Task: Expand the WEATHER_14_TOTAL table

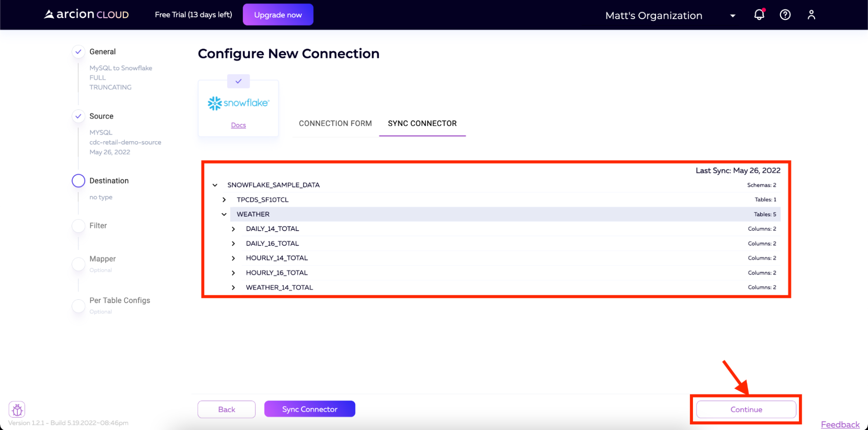Action: tap(233, 288)
